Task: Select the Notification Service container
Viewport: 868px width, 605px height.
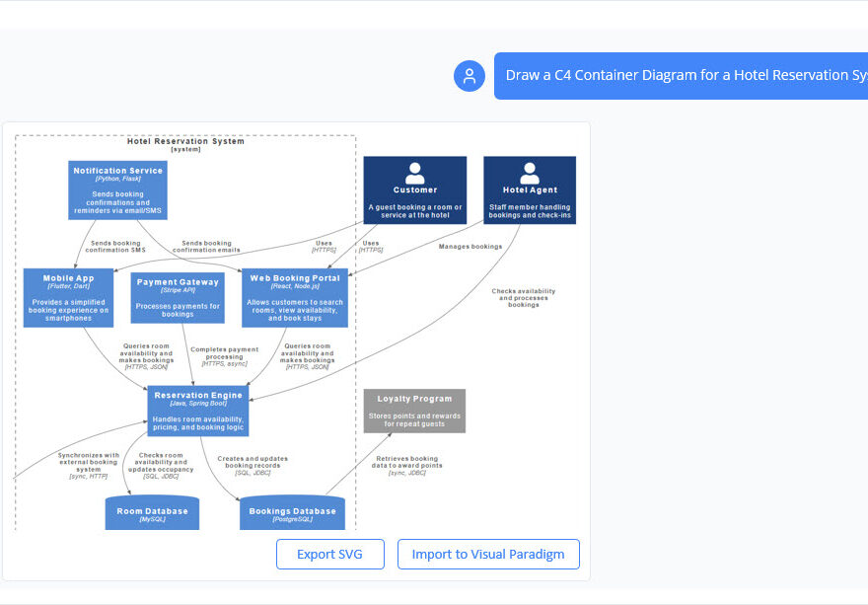Action: coord(117,189)
